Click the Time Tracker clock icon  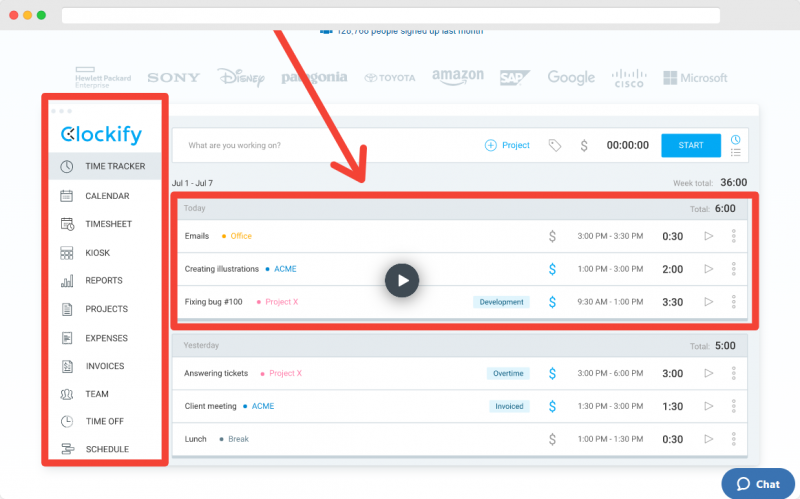point(67,166)
